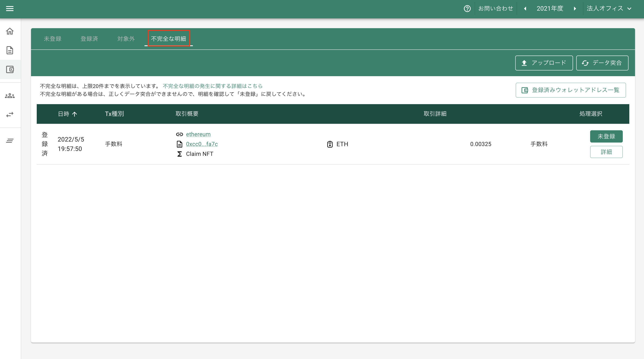Click the 登録済 status in the row
644x359 pixels.
(44, 144)
